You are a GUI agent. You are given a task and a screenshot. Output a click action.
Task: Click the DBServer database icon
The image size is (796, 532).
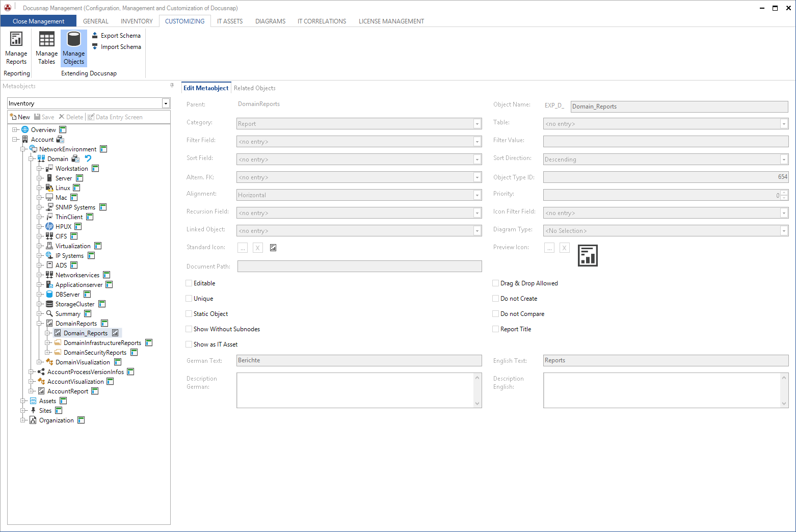49,294
